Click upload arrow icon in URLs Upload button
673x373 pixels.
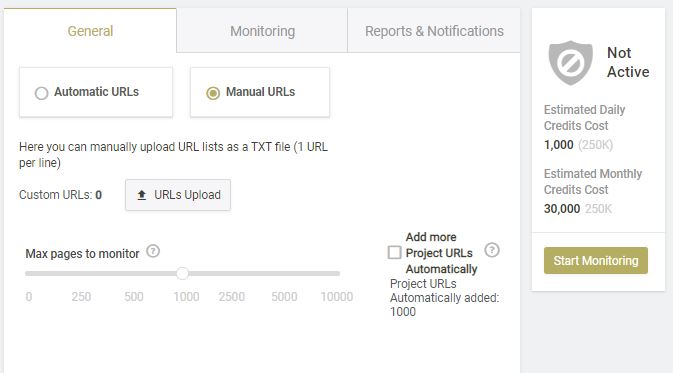(142, 195)
